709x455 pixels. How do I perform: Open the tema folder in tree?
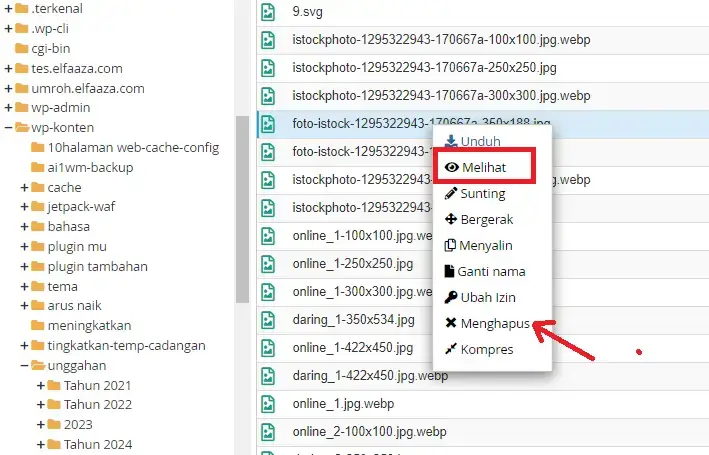62,286
